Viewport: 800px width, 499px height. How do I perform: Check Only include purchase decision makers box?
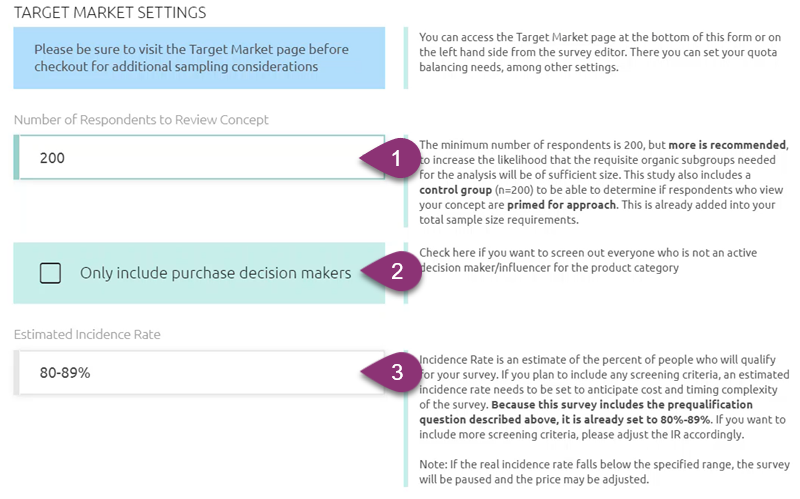(x=51, y=273)
